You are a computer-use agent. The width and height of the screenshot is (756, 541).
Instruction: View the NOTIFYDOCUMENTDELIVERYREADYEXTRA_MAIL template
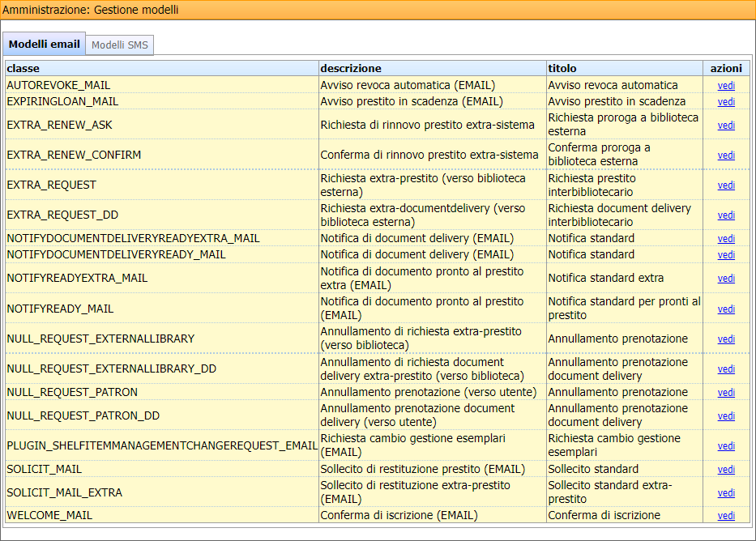725,238
